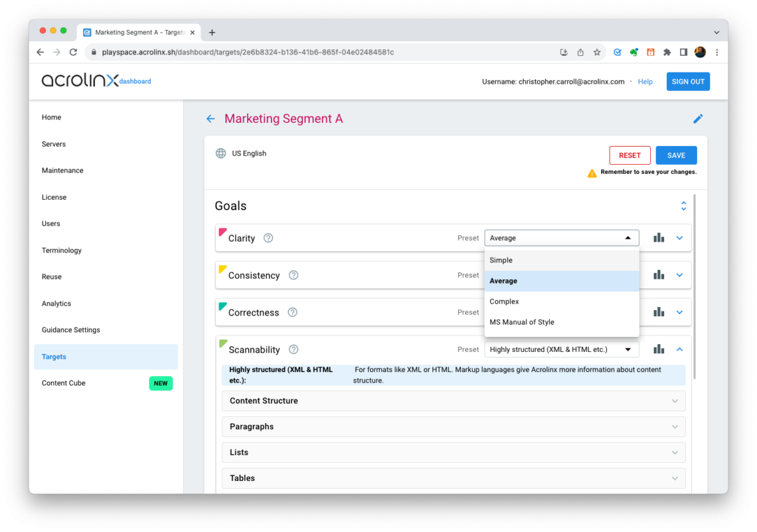
Task: Select the Simple preset option
Action: pos(562,260)
